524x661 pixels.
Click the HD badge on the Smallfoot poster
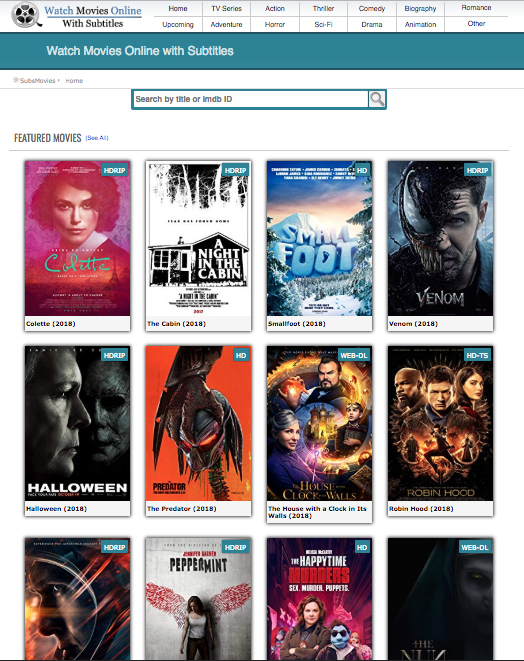362,170
